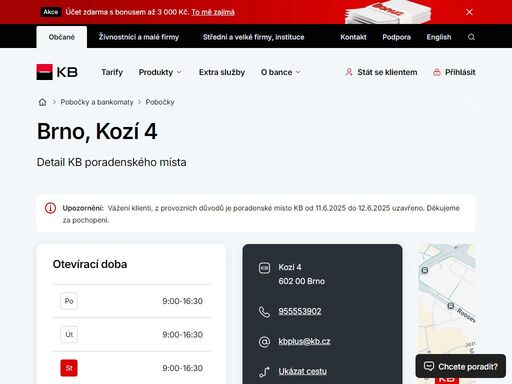This screenshot has height=384, width=512.
Task: Go to Podpora section
Action: (x=396, y=37)
